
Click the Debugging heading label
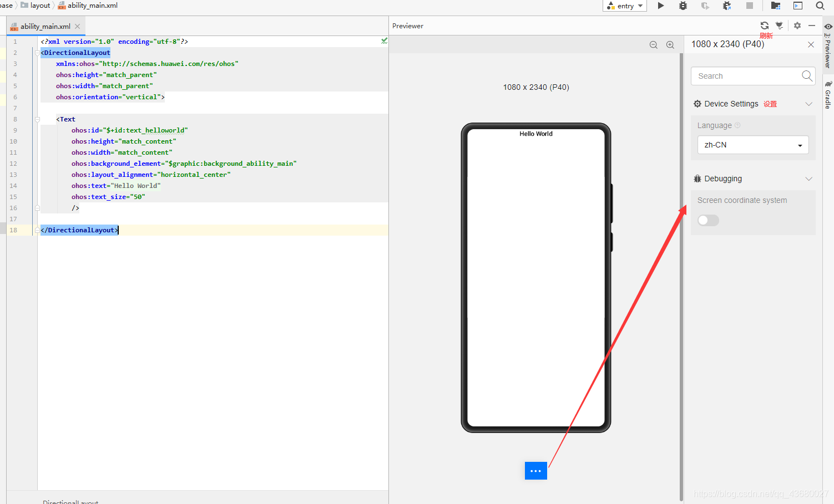[x=723, y=179]
